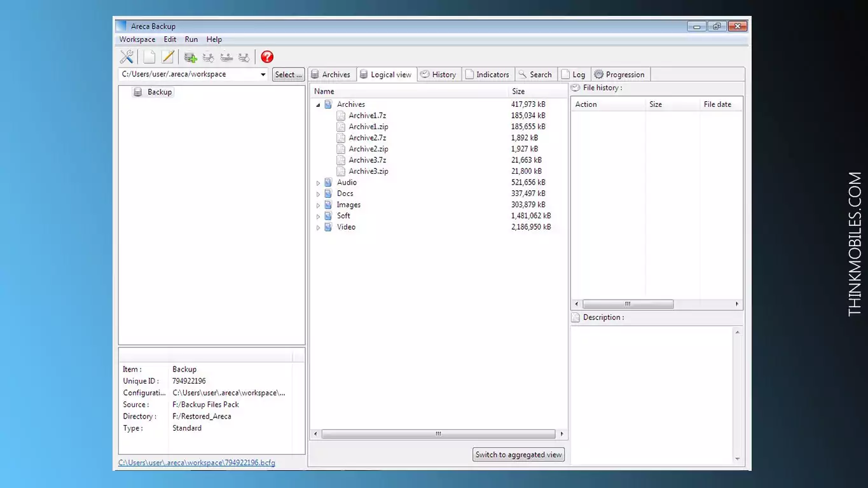Open Preferences with the wrench icon
Viewport: 868px width, 488px height.
(x=127, y=57)
